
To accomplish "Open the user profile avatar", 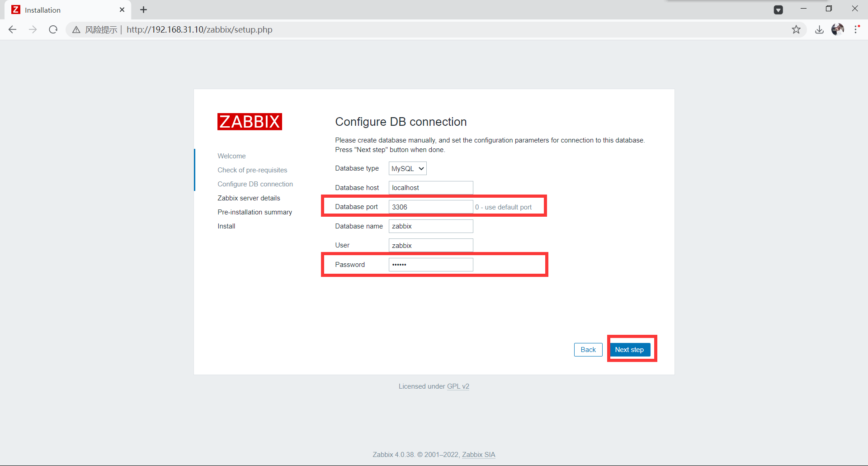I will (838, 29).
